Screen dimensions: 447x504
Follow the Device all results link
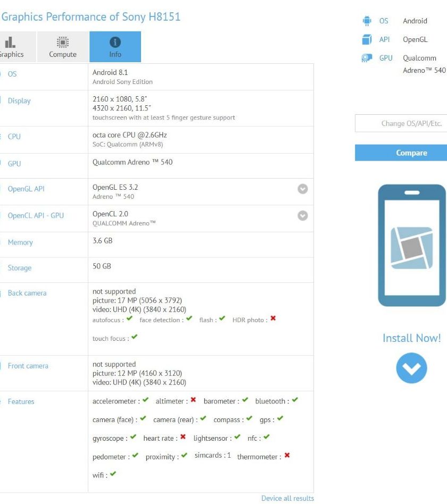coord(287,498)
